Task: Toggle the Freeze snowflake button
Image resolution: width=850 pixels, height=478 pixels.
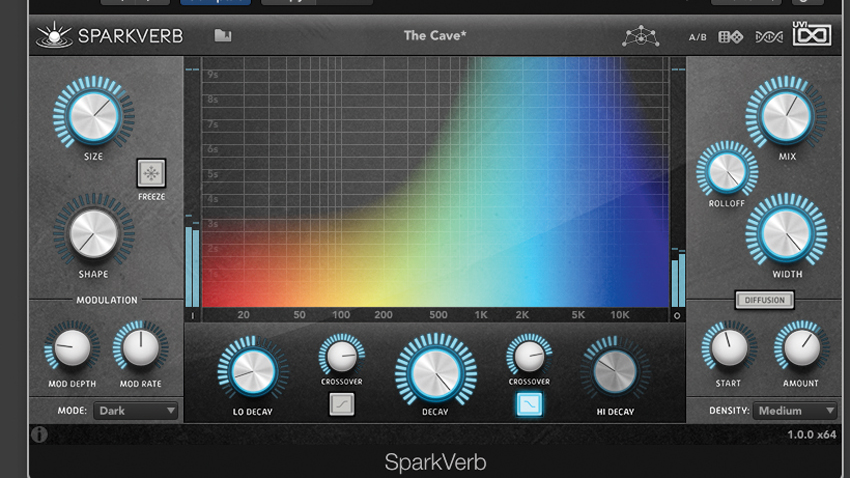Action: (151, 173)
